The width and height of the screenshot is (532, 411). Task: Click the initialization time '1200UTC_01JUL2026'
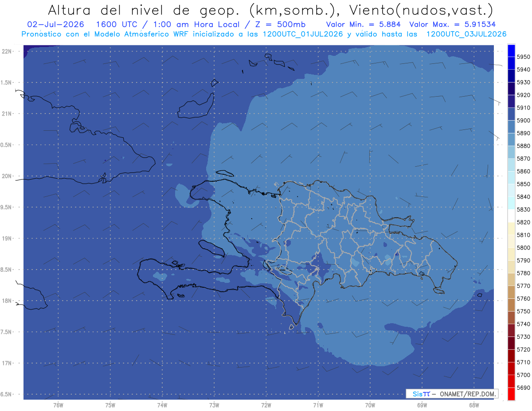(x=303, y=34)
